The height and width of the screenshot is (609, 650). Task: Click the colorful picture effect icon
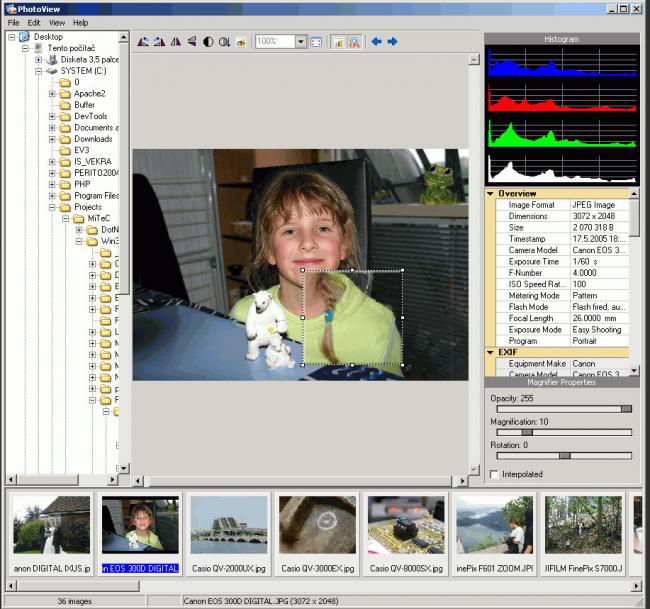(x=241, y=41)
